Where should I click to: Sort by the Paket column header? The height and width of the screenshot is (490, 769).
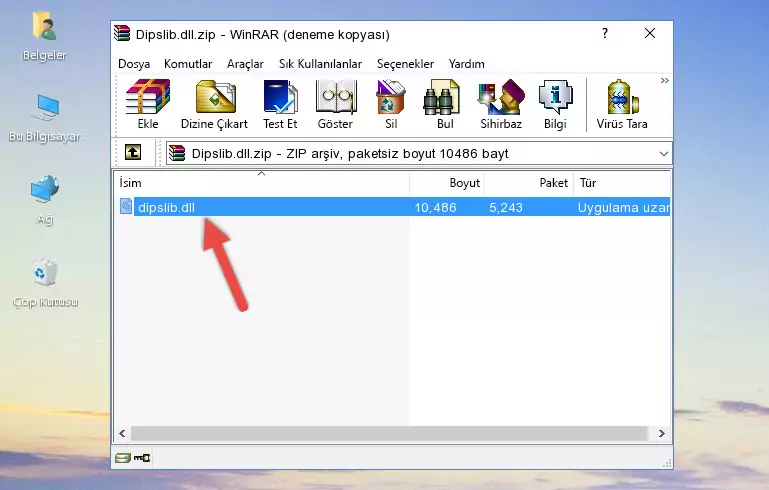coord(529,183)
